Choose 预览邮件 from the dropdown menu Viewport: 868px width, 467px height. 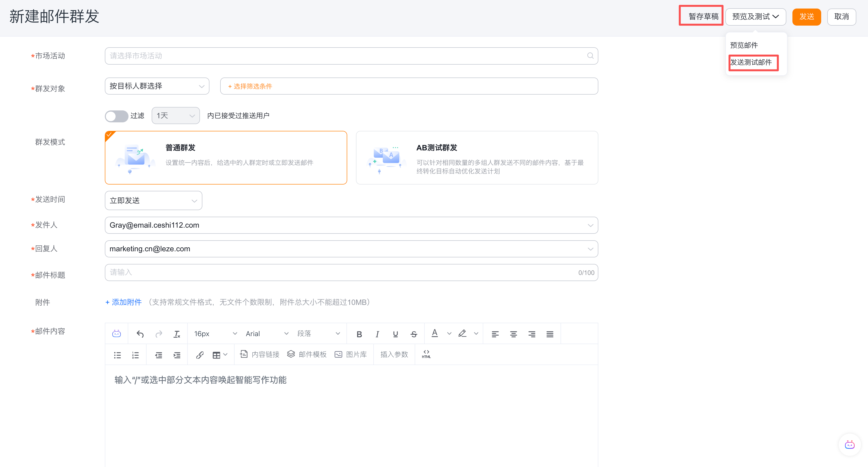pos(744,45)
